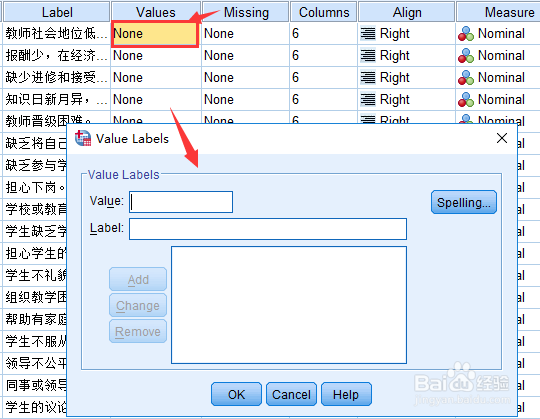Click the value labels list box
540x419 pixels.
289,305
